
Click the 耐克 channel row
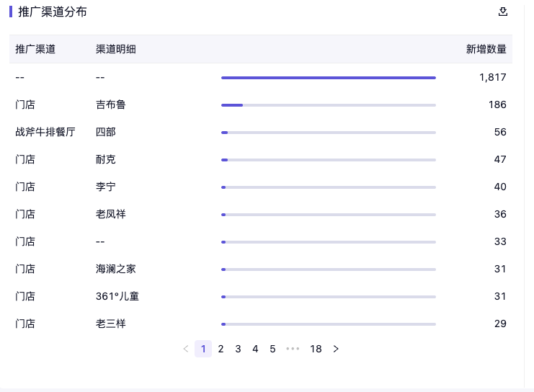(x=106, y=159)
